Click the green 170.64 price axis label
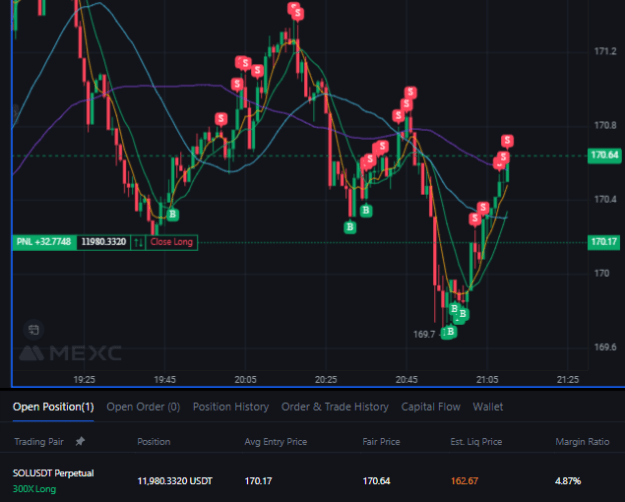This screenshot has height=502, width=625. [604, 155]
